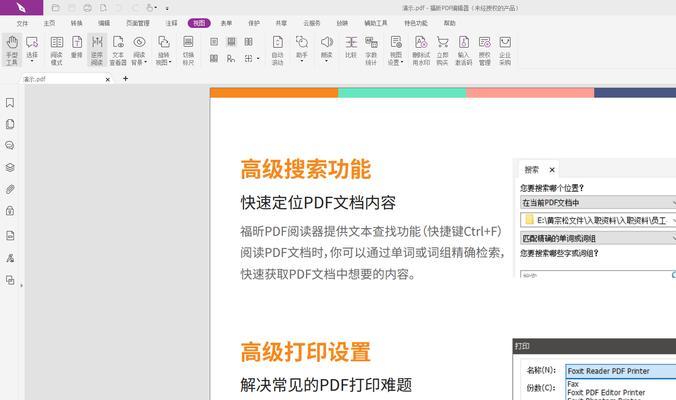The image size is (676, 400).
Task: Enable continuous page display mode
Action: pos(232,42)
